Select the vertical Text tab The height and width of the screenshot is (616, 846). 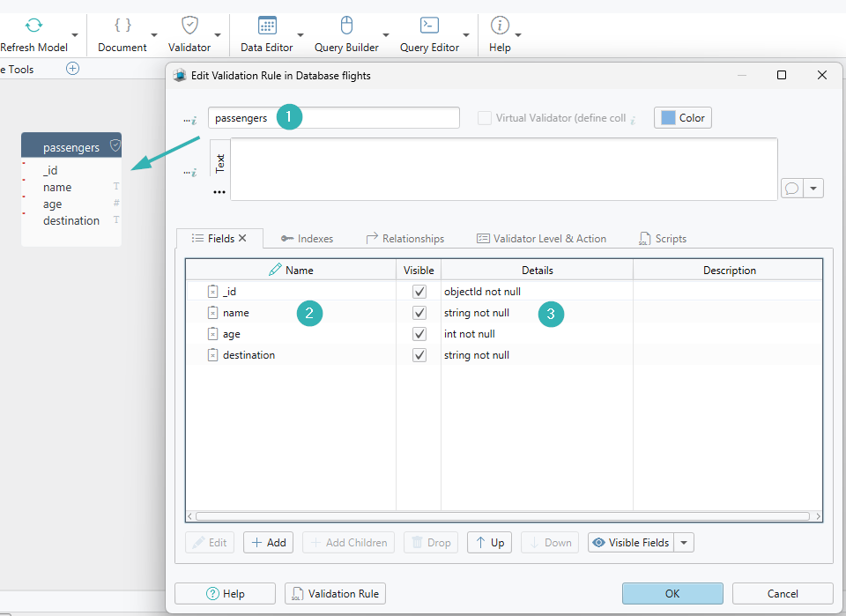click(x=219, y=163)
